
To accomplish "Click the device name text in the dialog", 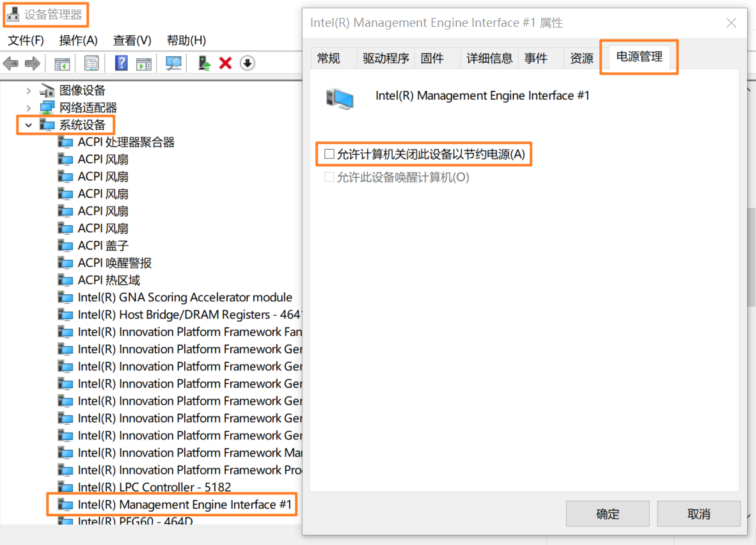I will click(x=482, y=95).
